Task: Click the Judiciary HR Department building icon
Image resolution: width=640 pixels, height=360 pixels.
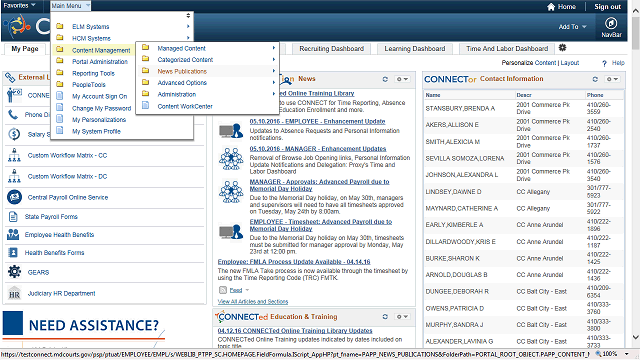Action: pos(14,293)
